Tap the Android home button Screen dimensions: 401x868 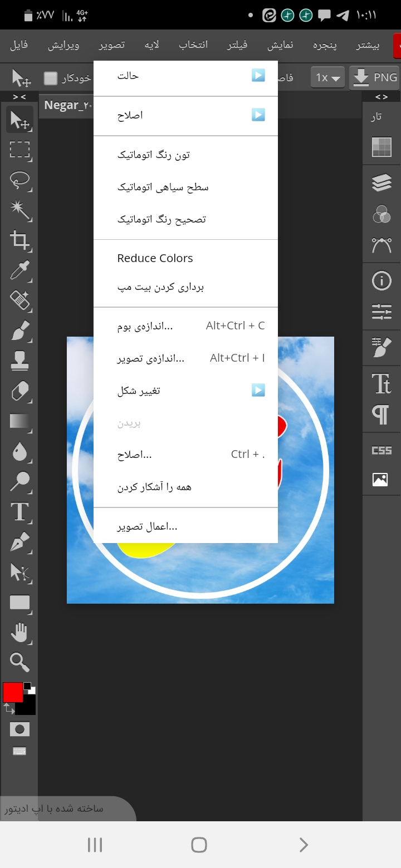click(199, 845)
